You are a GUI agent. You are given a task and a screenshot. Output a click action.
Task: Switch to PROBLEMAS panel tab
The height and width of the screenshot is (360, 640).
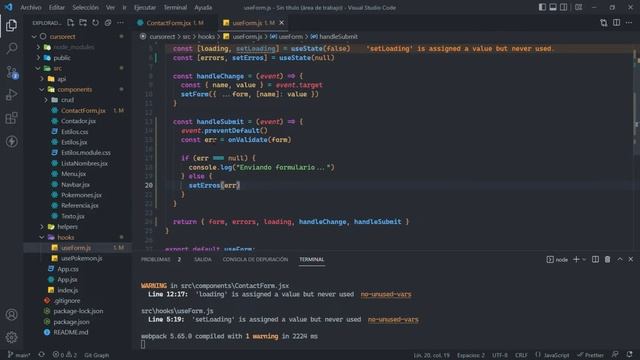tap(156, 259)
